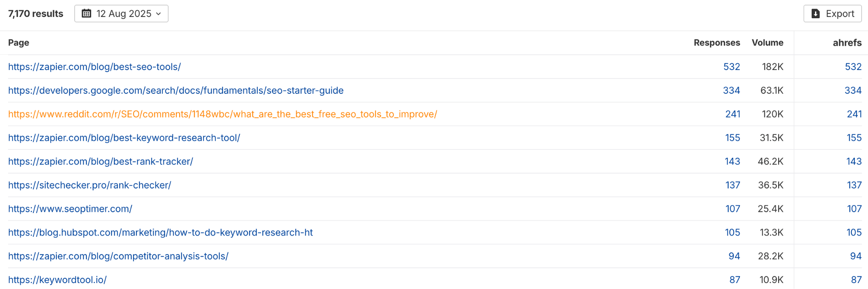Open the HubSpot keyword research link

(160, 232)
